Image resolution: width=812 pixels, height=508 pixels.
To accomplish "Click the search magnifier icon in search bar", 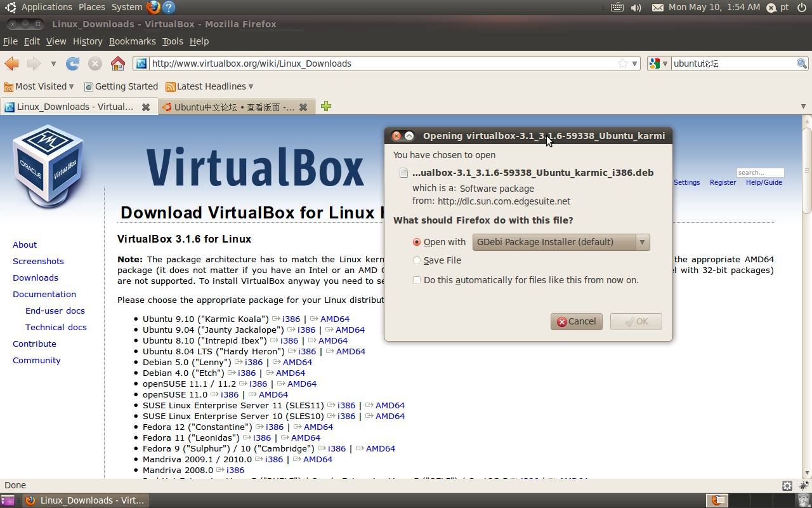I will [802, 63].
